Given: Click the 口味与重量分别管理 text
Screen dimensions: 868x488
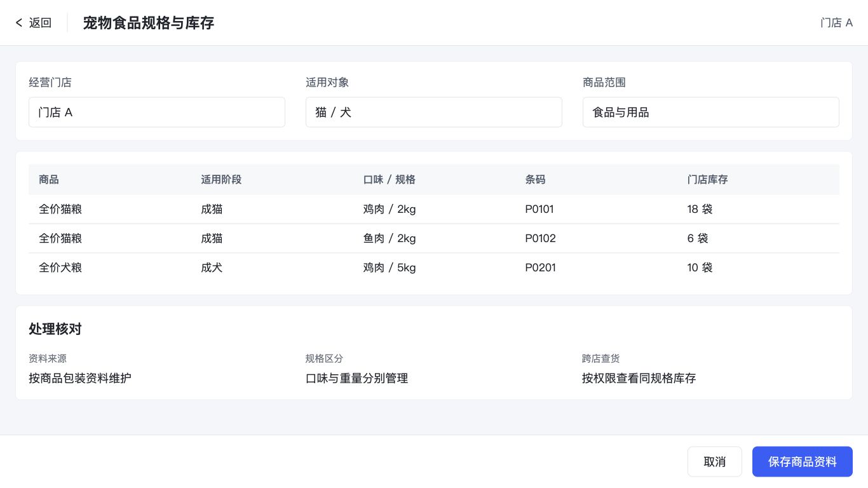Looking at the screenshot, I should point(356,378).
